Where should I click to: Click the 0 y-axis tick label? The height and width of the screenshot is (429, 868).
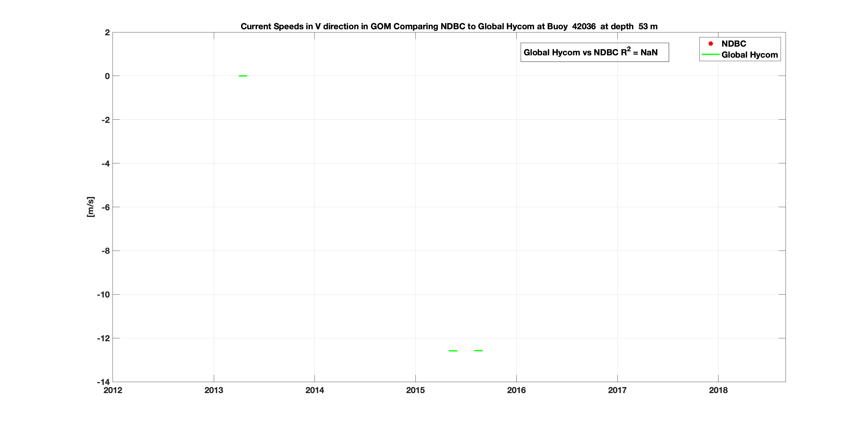tap(107, 76)
